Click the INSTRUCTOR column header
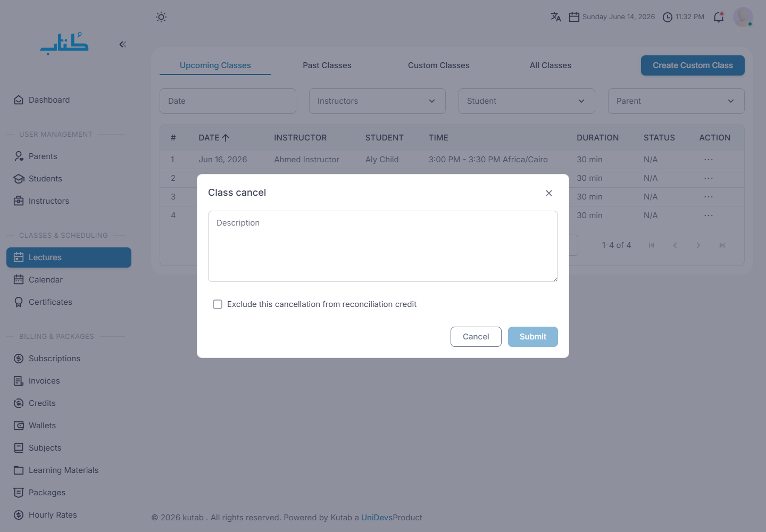This screenshot has width=766, height=532. point(301,138)
